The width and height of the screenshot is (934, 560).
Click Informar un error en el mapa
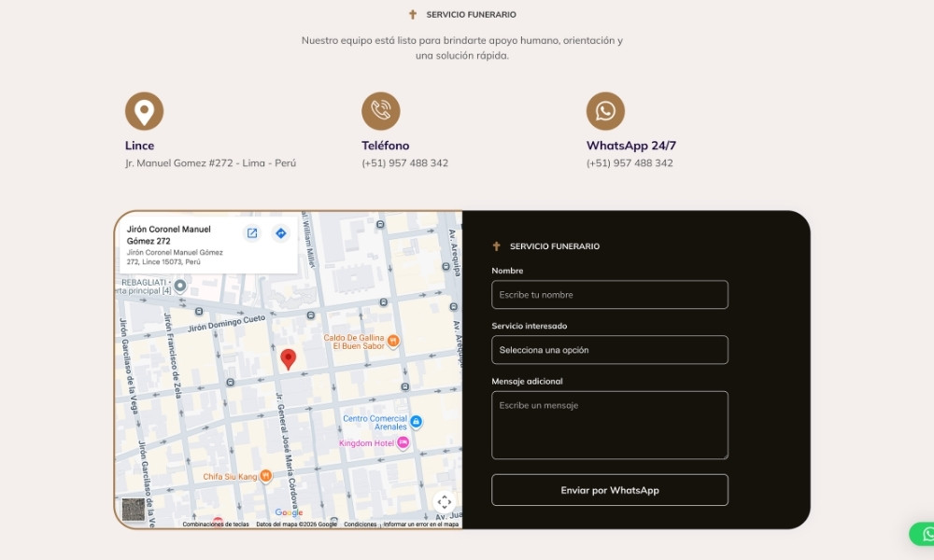tap(421, 525)
